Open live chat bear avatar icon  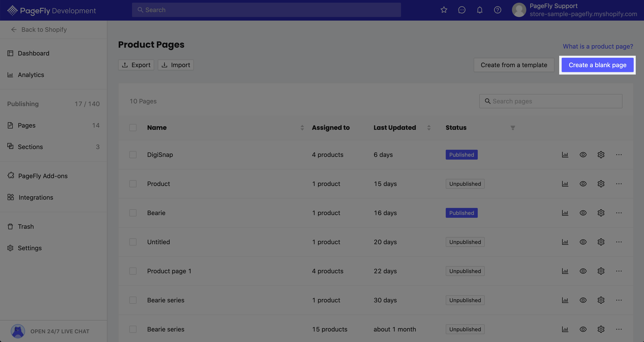click(18, 331)
